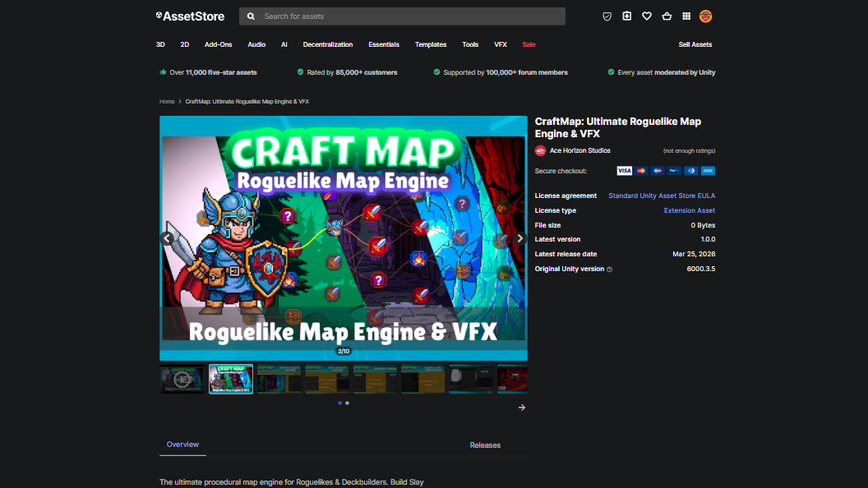Click the Original Unity version help icon

click(x=611, y=269)
